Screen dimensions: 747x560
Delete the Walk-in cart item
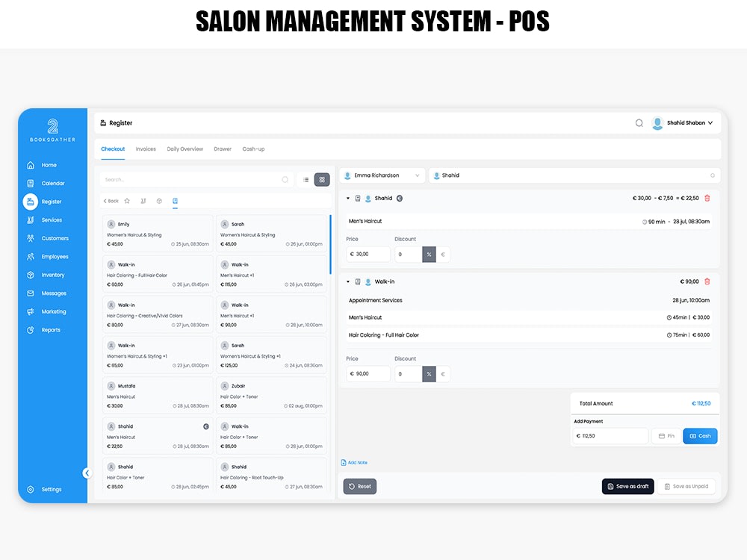[x=707, y=282]
